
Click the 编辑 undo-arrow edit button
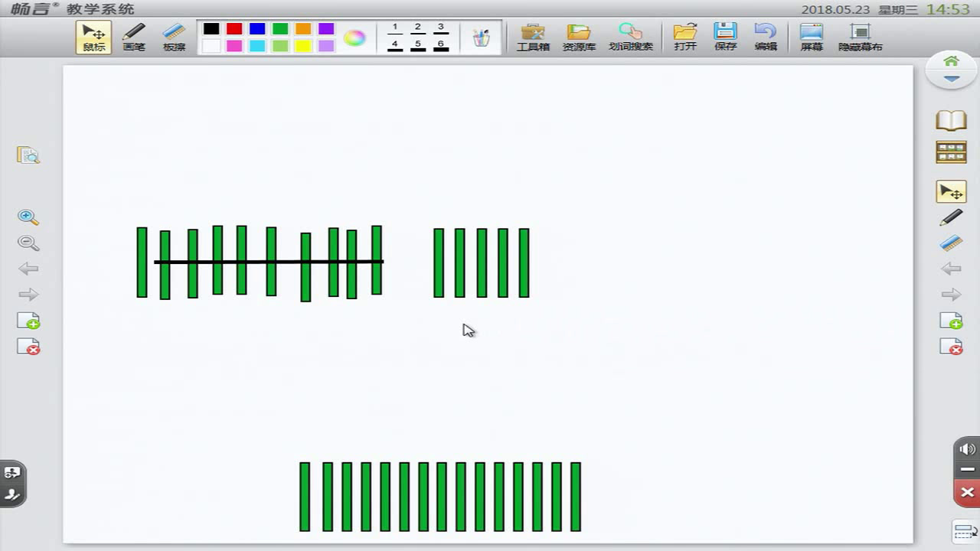point(765,36)
